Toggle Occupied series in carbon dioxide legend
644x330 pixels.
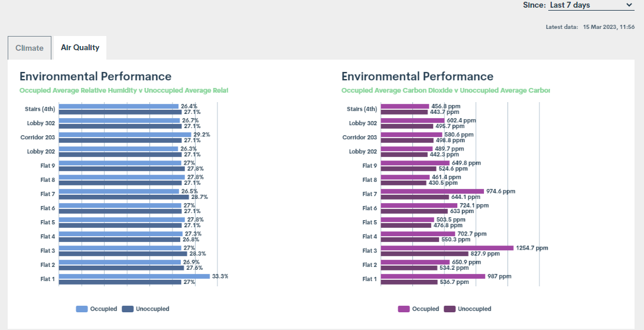click(x=418, y=309)
